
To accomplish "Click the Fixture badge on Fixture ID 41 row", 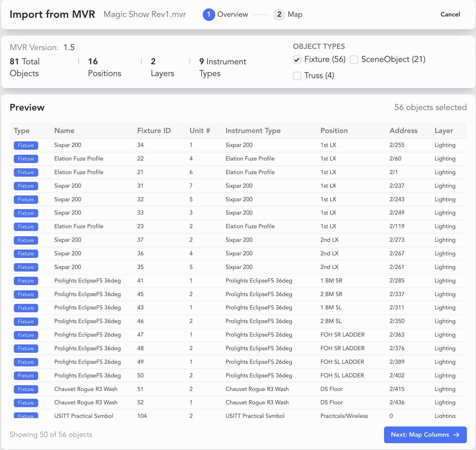I will [x=26, y=281].
